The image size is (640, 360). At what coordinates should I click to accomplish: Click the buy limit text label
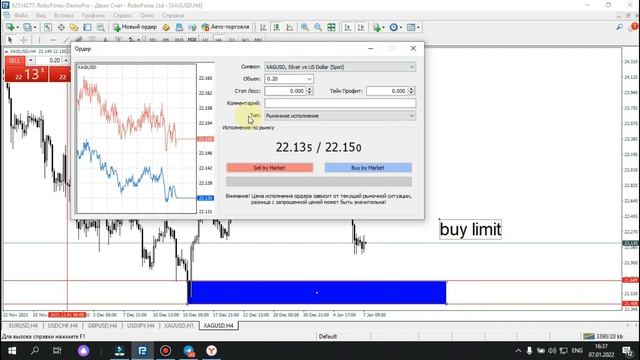(x=470, y=229)
